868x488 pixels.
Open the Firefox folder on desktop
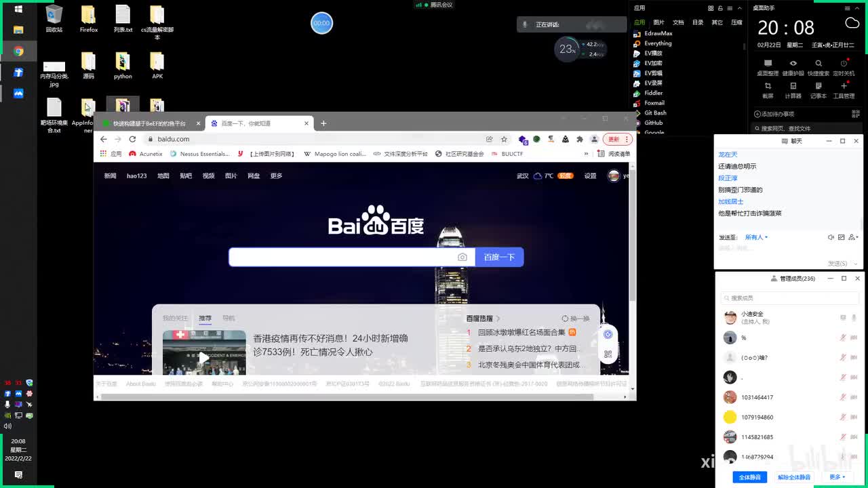coord(89,19)
